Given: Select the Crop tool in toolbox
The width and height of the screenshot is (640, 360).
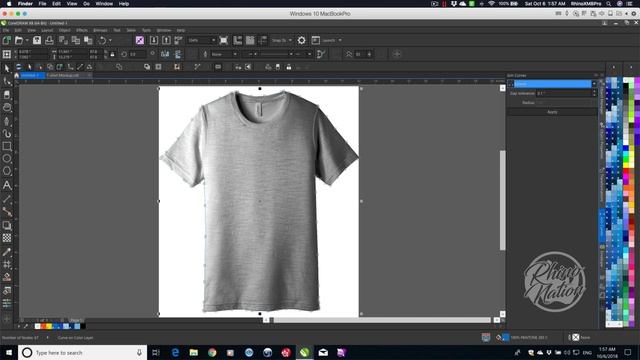Looking at the screenshot, I should [x=7, y=94].
